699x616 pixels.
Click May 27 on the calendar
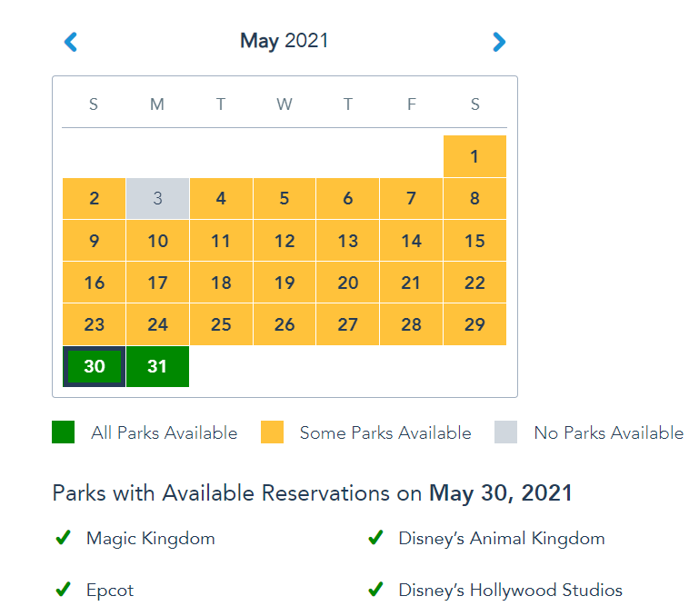(x=348, y=324)
